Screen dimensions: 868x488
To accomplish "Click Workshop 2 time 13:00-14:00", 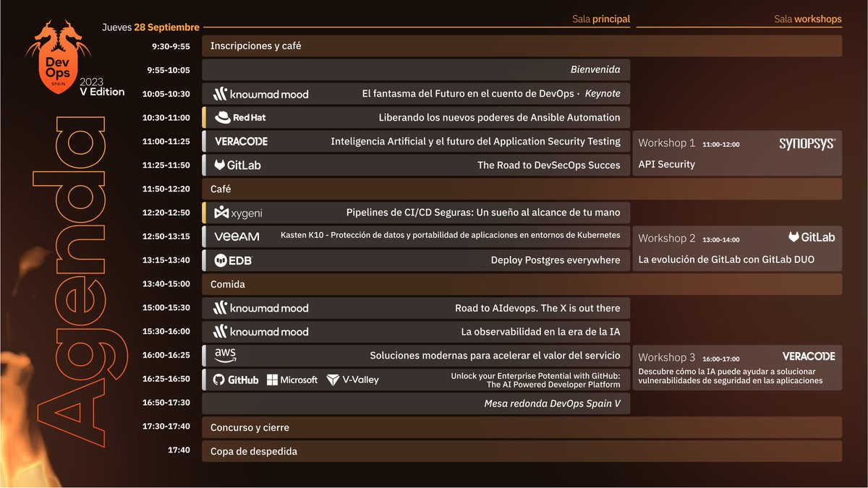I will 721,239.
